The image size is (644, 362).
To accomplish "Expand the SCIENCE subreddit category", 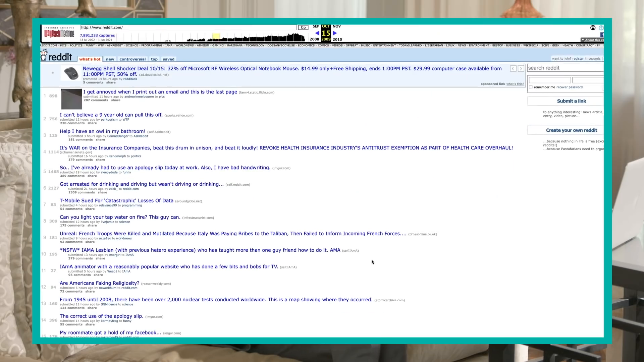I will coord(131,45).
